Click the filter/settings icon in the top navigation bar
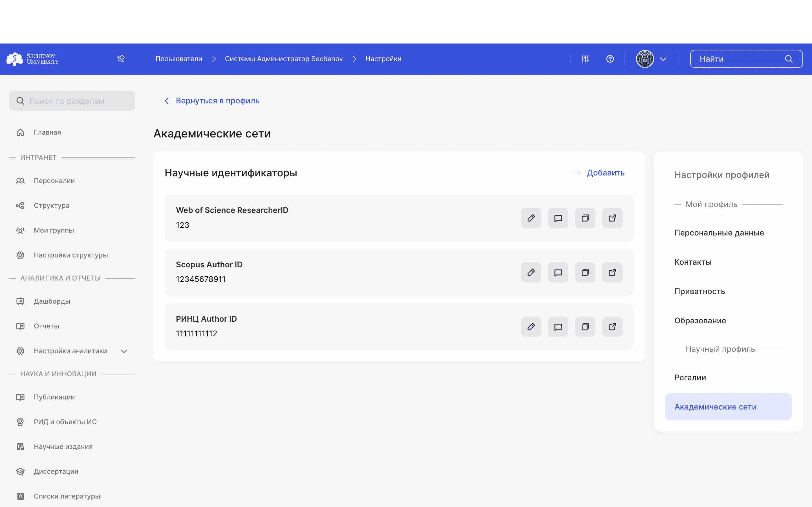 click(x=585, y=58)
